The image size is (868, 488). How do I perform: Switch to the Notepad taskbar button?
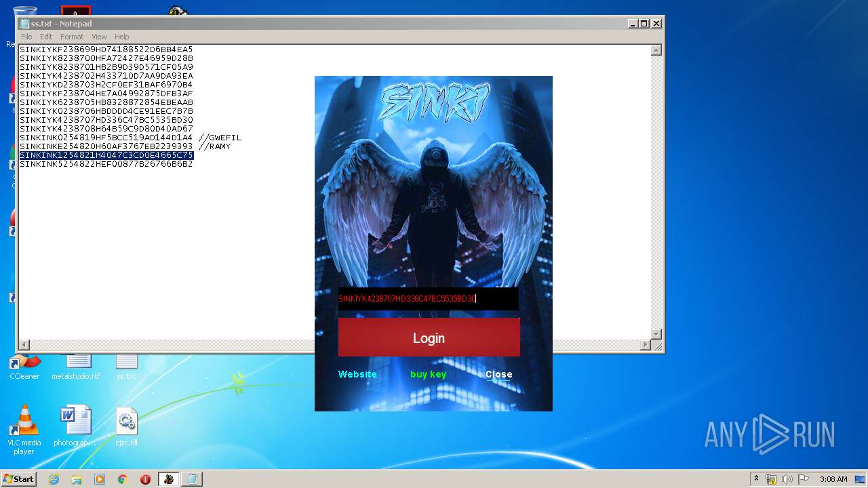coord(192,479)
